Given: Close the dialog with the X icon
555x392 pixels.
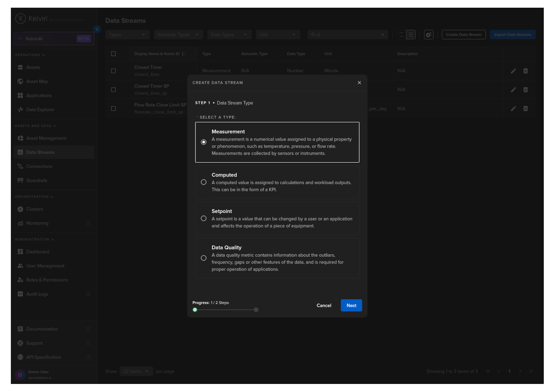Looking at the screenshot, I should coord(359,83).
